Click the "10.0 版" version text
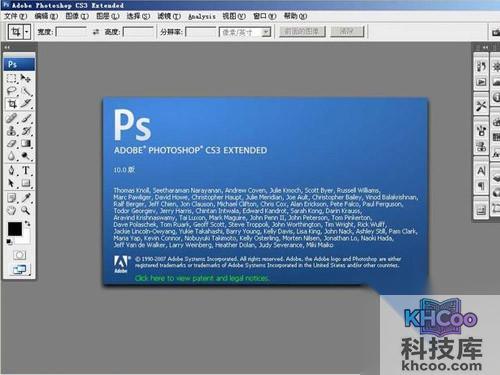500x375 pixels. (124, 170)
